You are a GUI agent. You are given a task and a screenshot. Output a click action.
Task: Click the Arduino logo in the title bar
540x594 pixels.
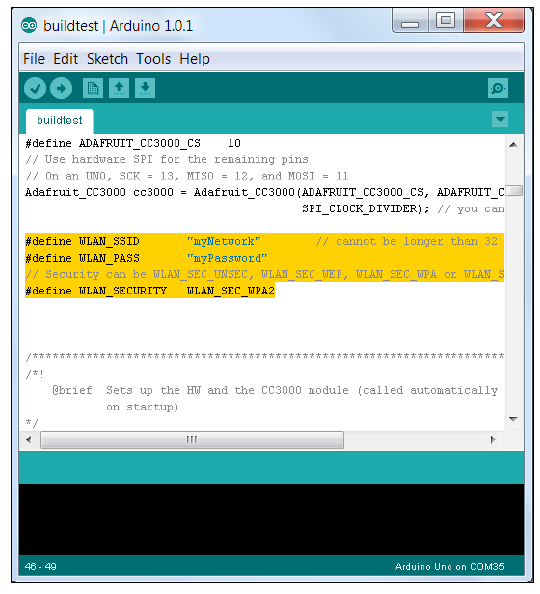coord(29,26)
